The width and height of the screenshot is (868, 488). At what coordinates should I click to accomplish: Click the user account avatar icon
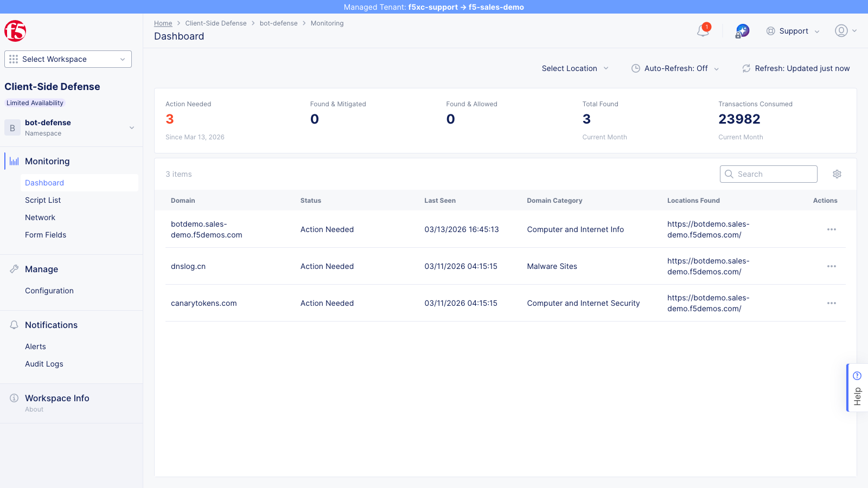coord(841,31)
